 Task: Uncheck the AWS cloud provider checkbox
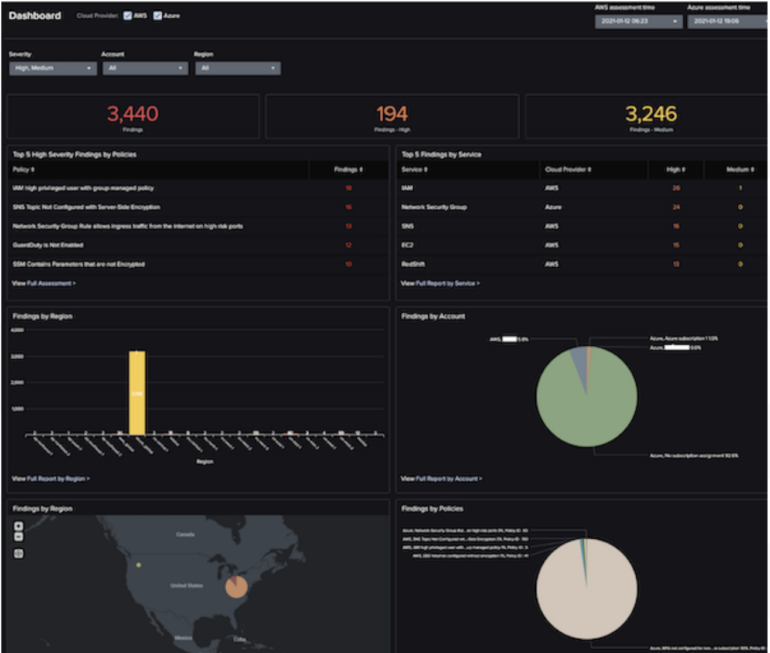pyautogui.click(x=126, y=16)
